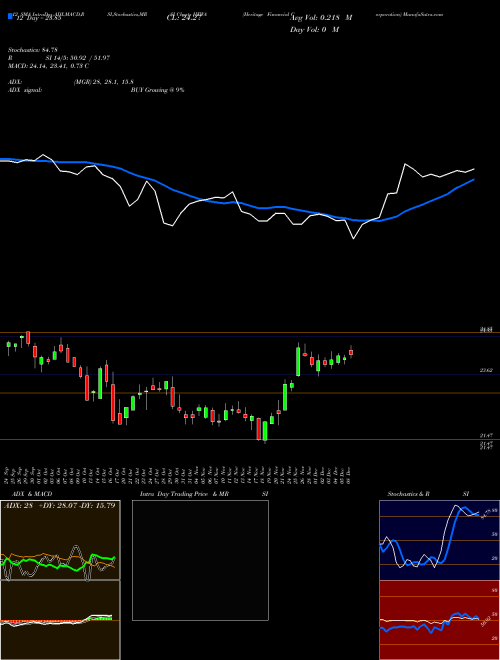500x660 pixels.
Task: Click the blue 12 Day SMA legend square
Action: click(10, 16)
